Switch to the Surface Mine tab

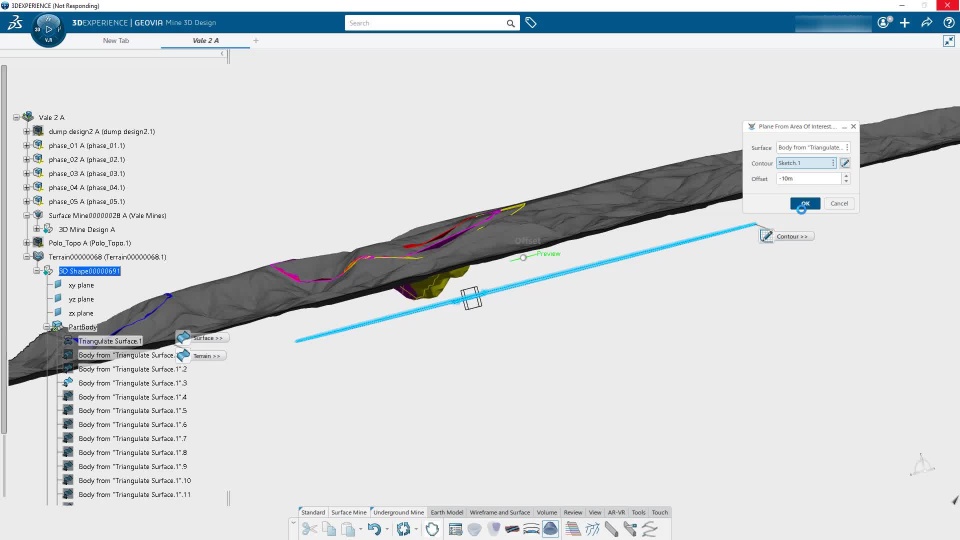349,512
